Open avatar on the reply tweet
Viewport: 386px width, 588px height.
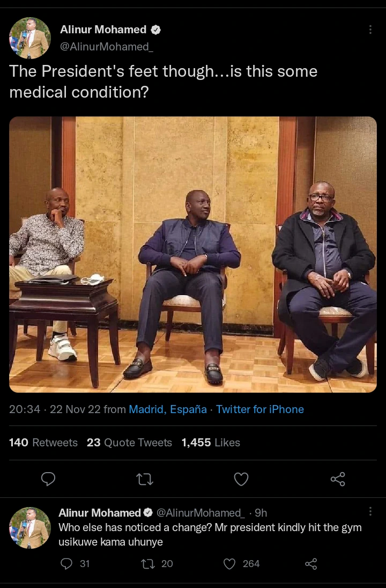pyautogui.click(x=30, y=527)
